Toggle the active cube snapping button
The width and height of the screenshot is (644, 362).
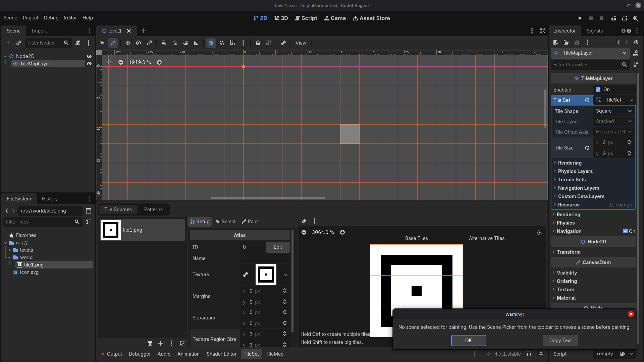pos(211,43)
